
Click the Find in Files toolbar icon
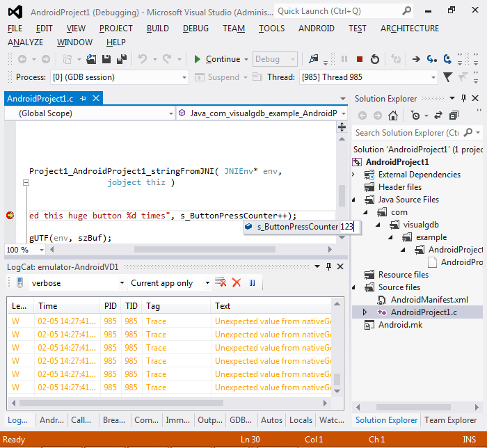tap(313, 58)
